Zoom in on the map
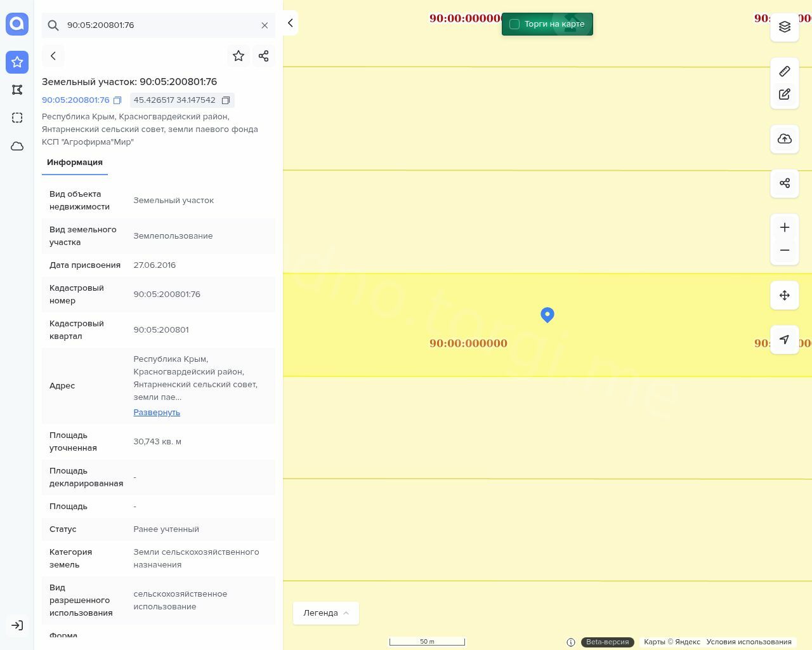 click(x=785, y=227)
